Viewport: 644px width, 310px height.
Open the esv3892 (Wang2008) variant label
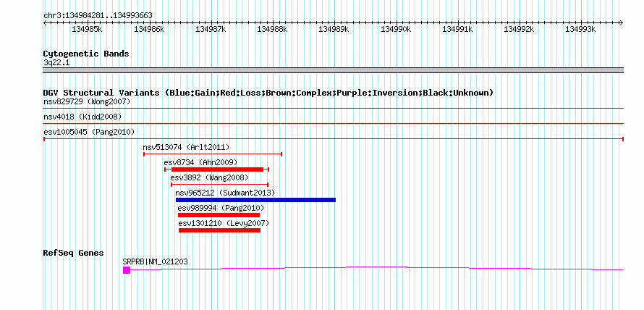point(209,177)
